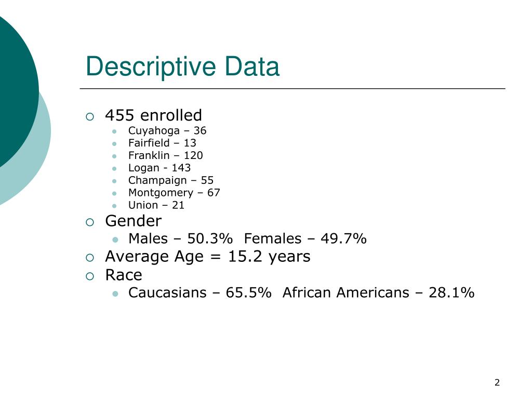Select the Fairfield – 13 entry
532x399 pixels.
click(162, 143)
